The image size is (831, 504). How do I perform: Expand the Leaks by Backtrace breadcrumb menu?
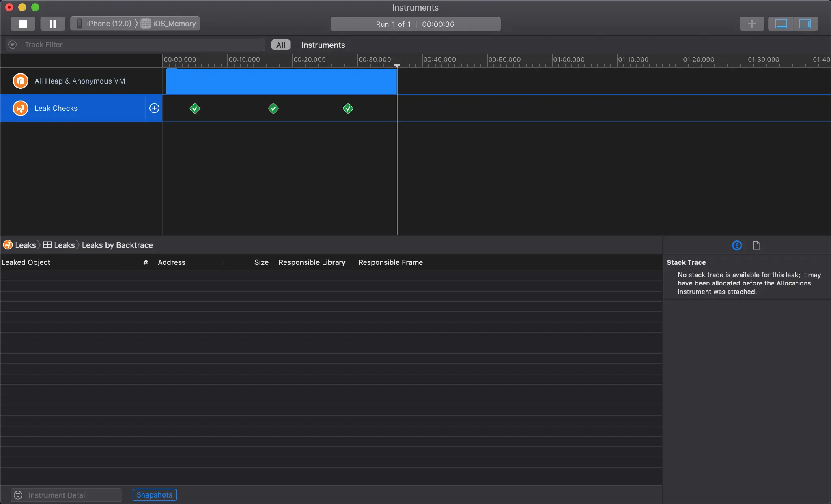click(117, 245)
